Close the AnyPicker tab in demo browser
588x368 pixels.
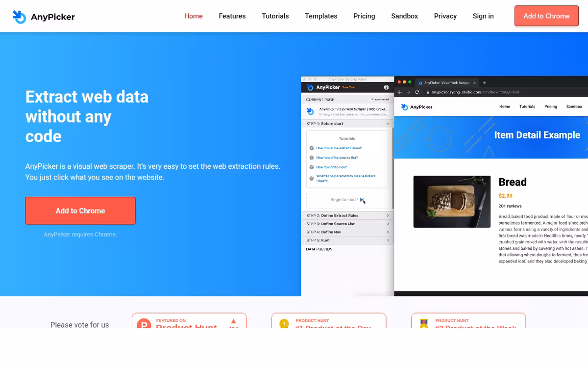click(x=474, y=83)
